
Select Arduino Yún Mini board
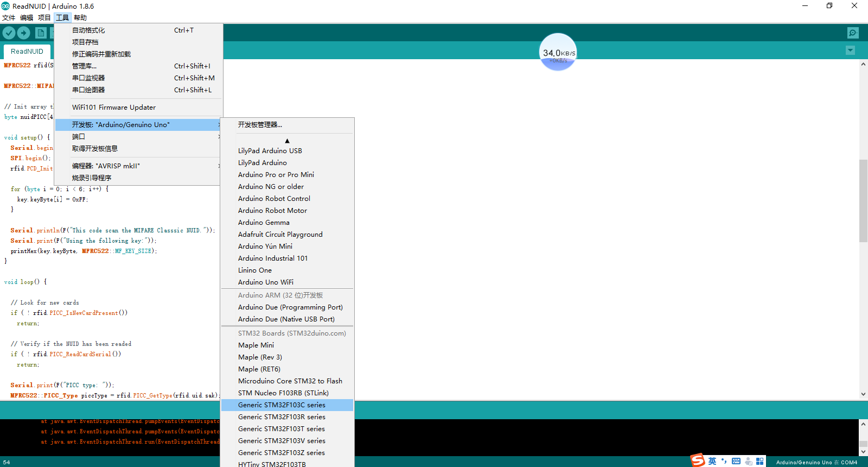(x=287, y=247)
